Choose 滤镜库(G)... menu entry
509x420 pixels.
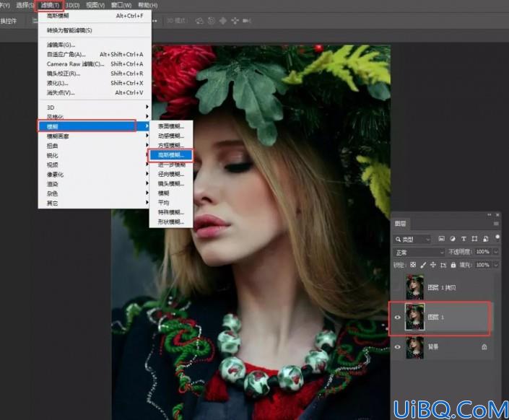[95, 45]
